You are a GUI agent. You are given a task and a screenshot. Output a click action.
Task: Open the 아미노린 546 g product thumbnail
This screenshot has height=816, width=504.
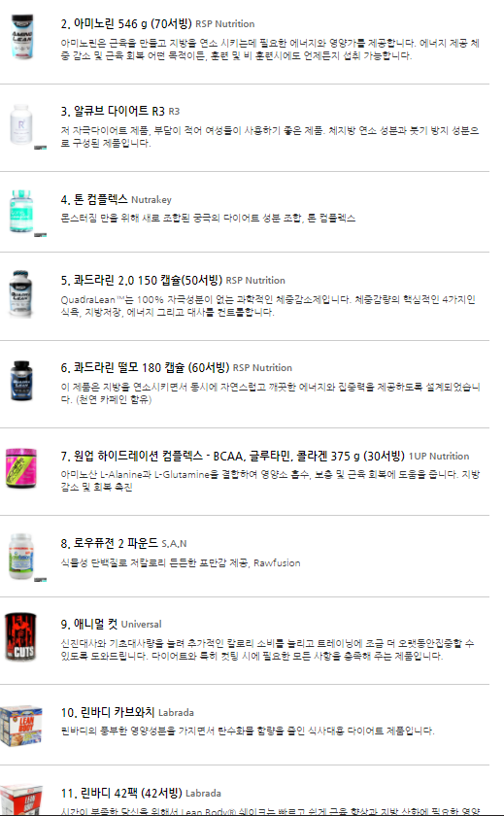pos(21,37)
